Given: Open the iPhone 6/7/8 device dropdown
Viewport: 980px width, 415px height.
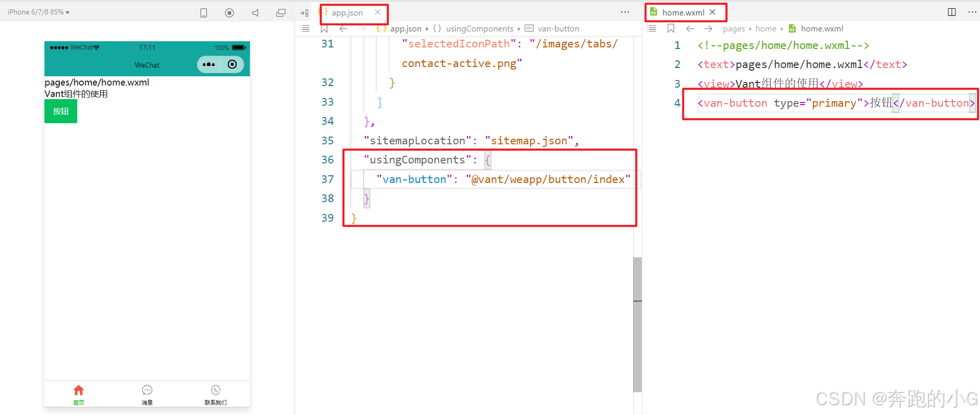Looking at the screenshot, I should click(x=39, y=12).
